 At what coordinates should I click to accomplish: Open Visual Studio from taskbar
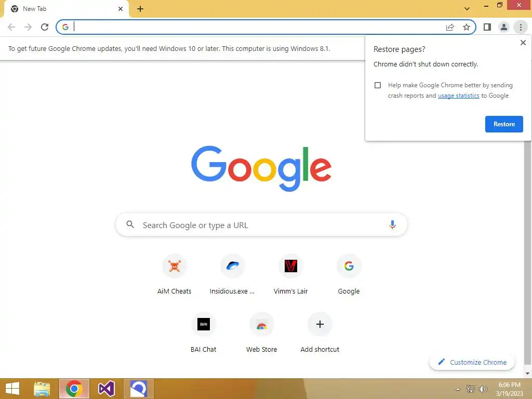106,389
